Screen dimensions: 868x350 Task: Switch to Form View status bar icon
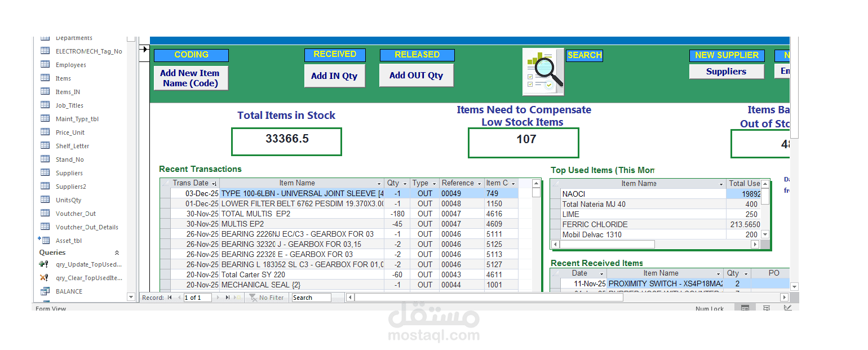[x=745, y=308]
